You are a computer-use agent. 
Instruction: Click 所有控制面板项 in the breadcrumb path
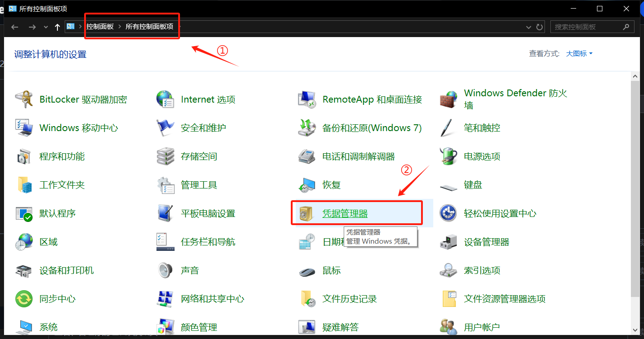pyautogui.click(x=149, y=27)
